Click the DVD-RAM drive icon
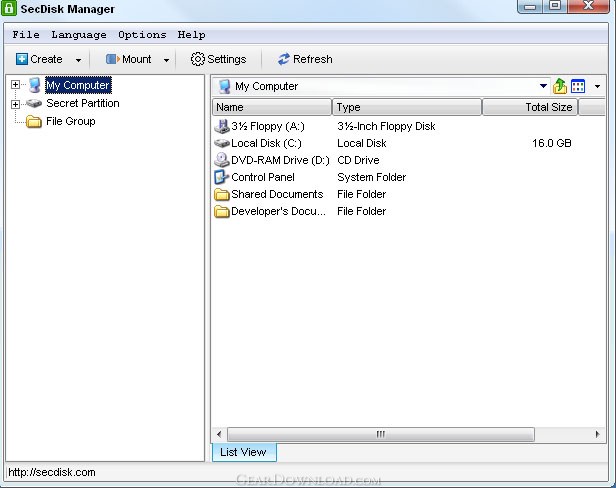Viewport: 616px width, 488px height. point(222,160)
